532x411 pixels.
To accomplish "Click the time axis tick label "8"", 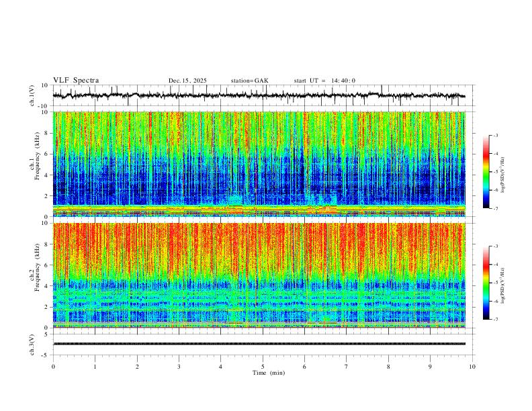I will pyautogui.click(x=388, y=367).
